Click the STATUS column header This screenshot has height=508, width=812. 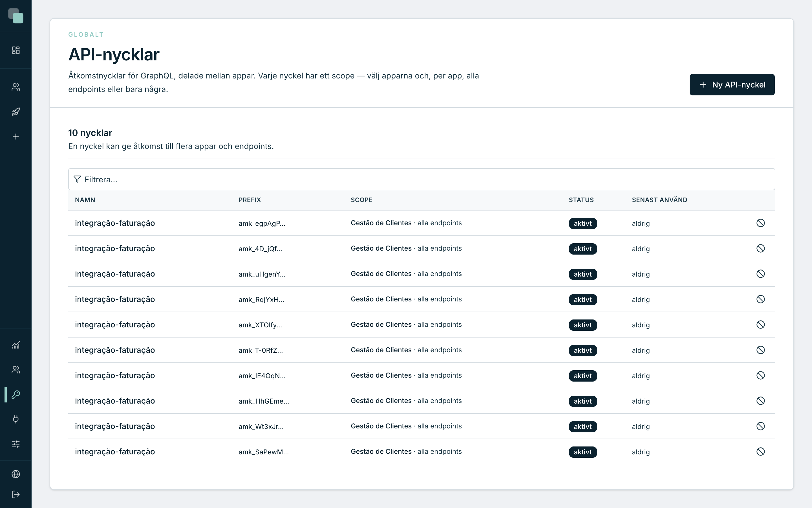581,200
